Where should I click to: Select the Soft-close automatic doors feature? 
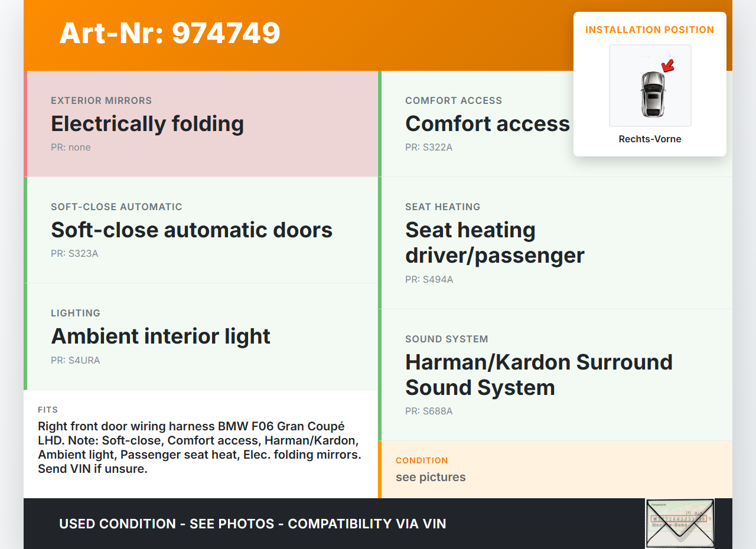191,230
